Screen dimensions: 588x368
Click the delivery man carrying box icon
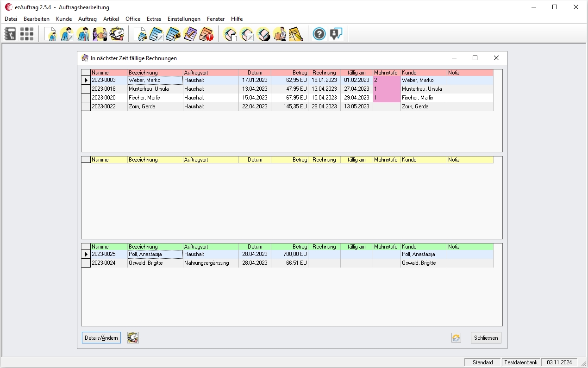tap(280, 34)
